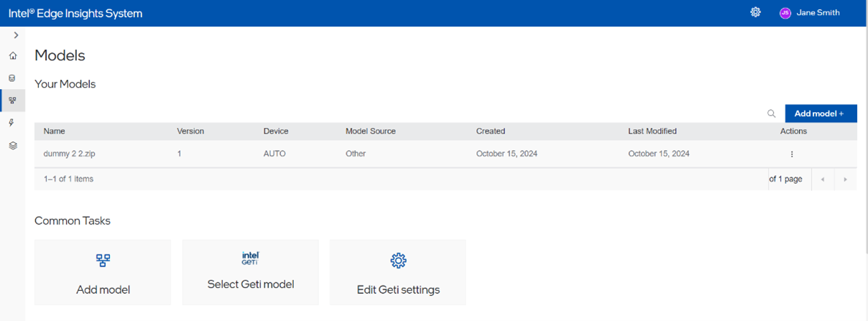868x321 pixels.
Task: Open the page number selector
Action: click(786, 179)
